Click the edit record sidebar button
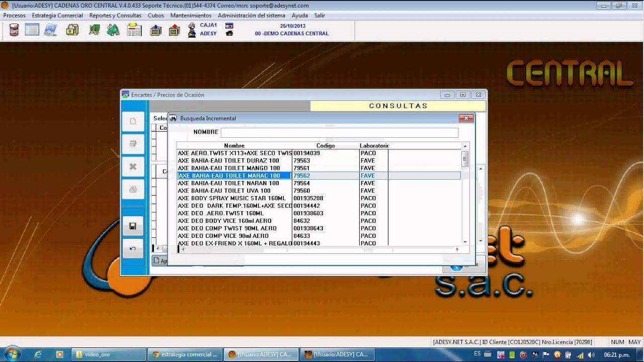 tap(133, 144)
